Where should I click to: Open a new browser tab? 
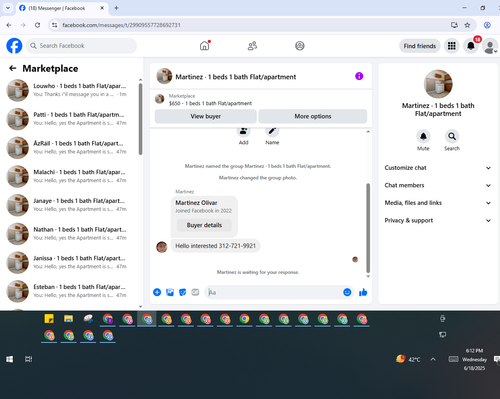(x=116, y=8)
